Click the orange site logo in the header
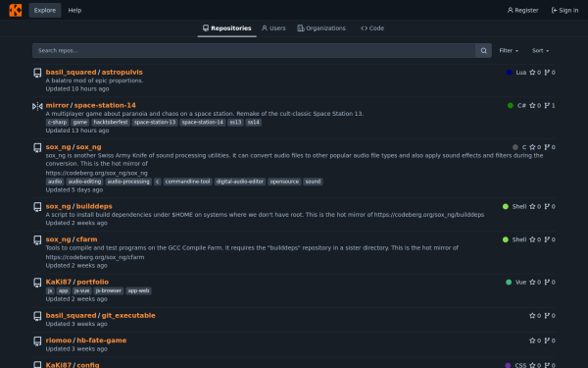588x368 pixels. click(16, 10)
